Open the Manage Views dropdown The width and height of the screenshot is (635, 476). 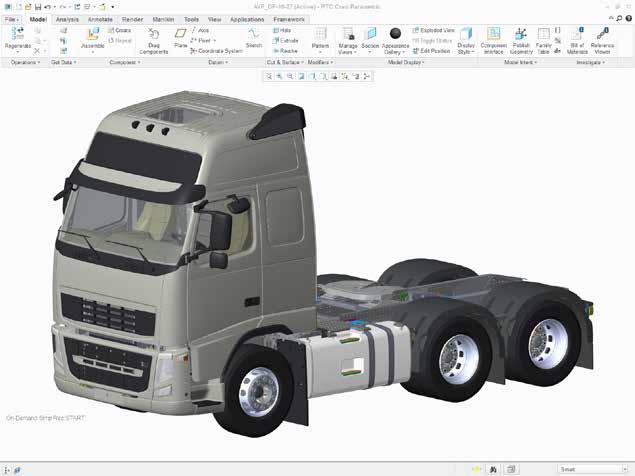[347, 49]
